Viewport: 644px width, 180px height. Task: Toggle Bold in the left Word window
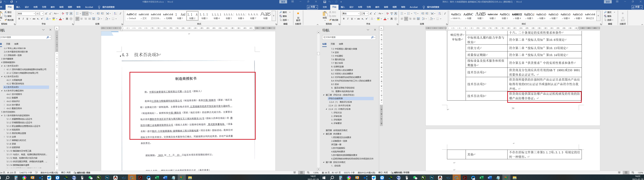[x=19, y=19]
